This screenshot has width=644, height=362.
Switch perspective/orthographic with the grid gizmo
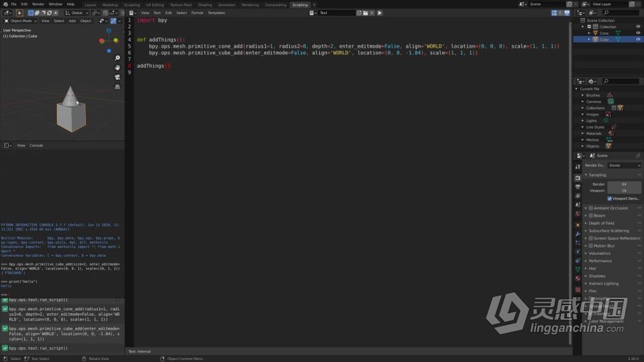(x=117, y=87)
